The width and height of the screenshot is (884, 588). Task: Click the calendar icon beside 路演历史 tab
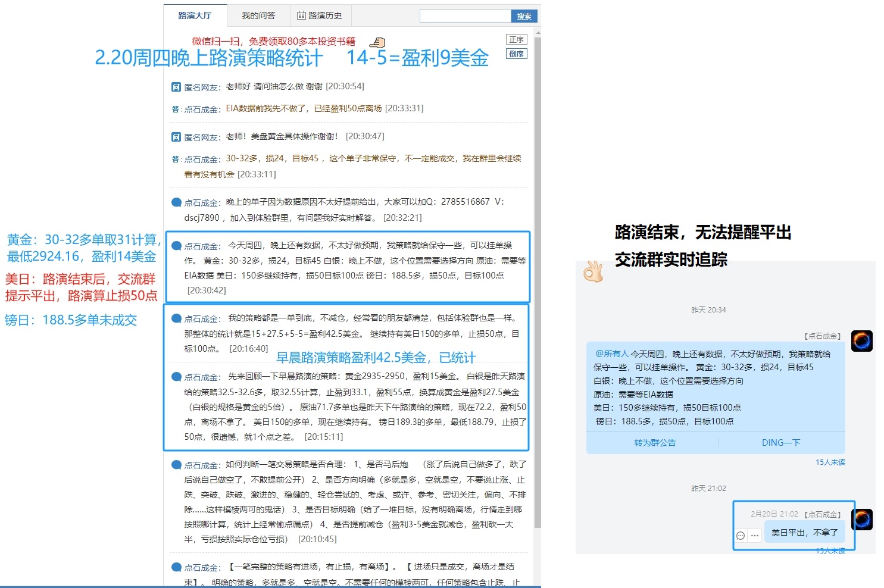pos(301,15)
